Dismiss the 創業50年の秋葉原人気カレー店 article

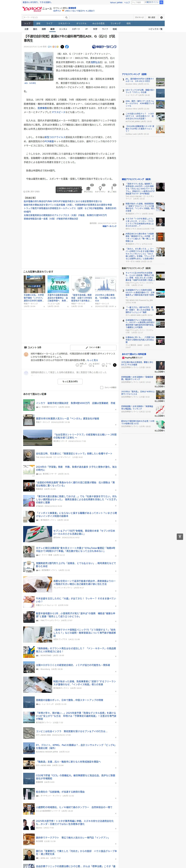point(116,425)
